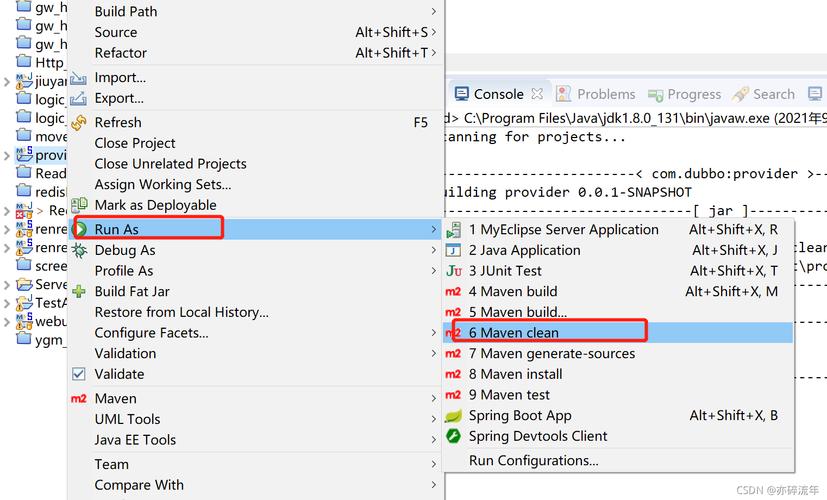This screenshot has height=500, width=827.
Task: Click the Java Application icon
Action: coord(454,250)
